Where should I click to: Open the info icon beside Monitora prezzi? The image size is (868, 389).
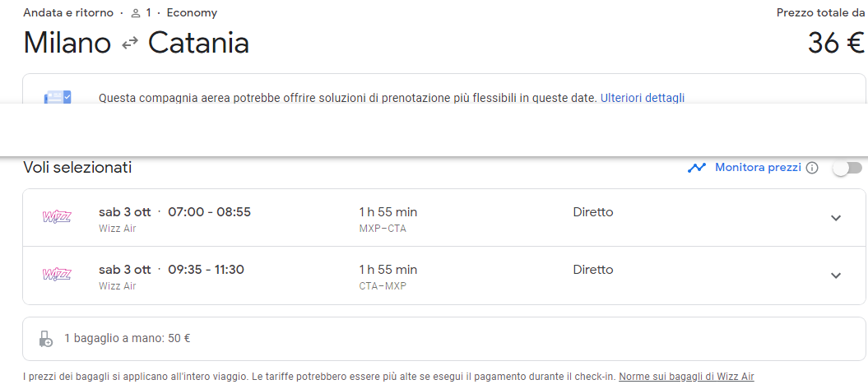[812, 168]
